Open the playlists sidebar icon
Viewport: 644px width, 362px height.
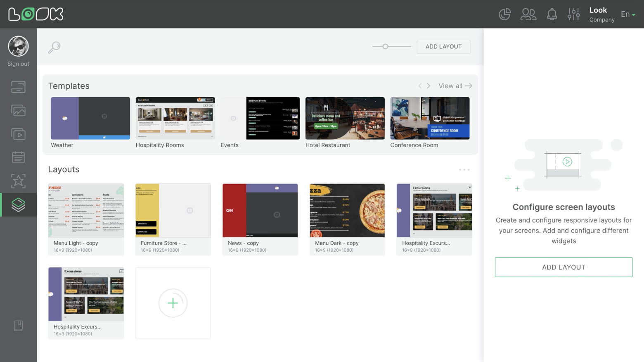(x=18, y=134)
